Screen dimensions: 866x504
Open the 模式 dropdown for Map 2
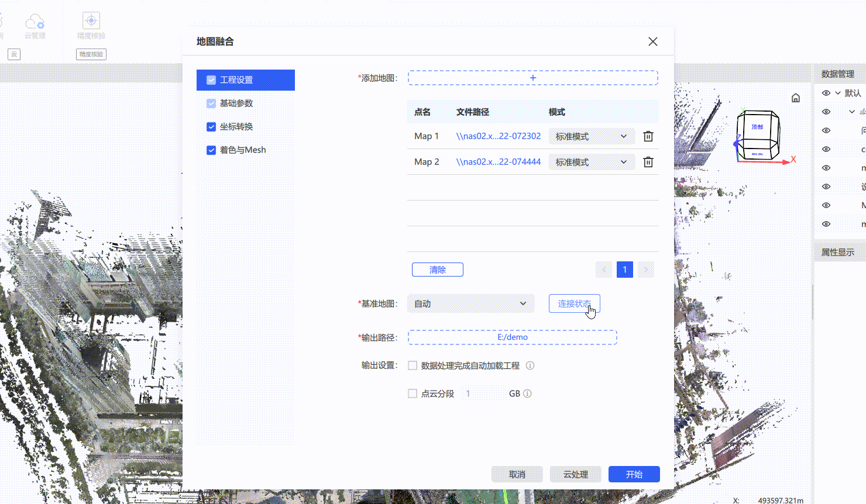592,162
